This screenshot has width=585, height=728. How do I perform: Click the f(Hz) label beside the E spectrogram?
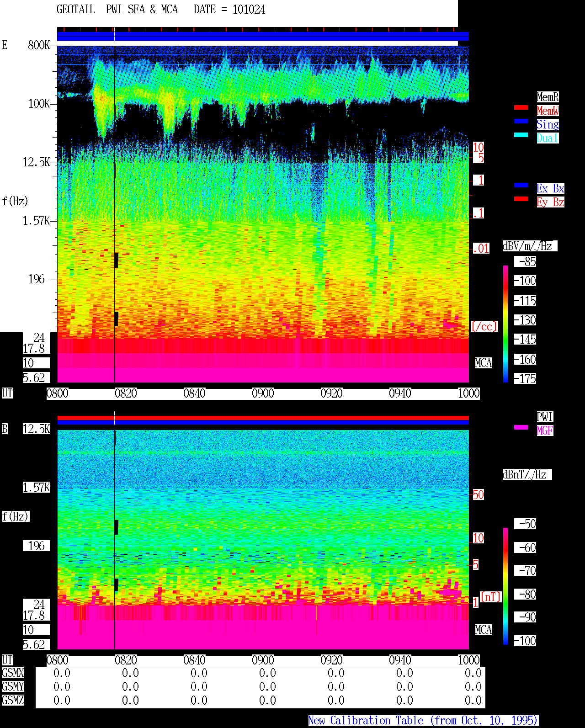15,201
